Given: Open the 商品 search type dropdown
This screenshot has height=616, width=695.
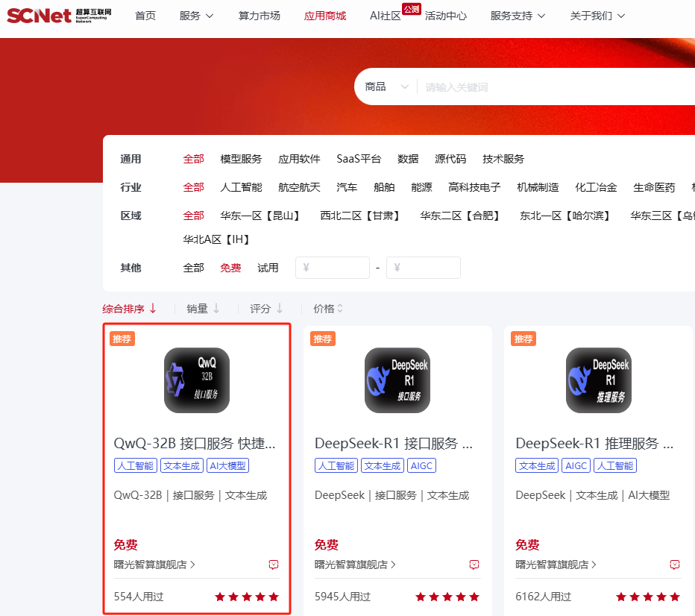Looking at the screenshot, I should [386, 87].
